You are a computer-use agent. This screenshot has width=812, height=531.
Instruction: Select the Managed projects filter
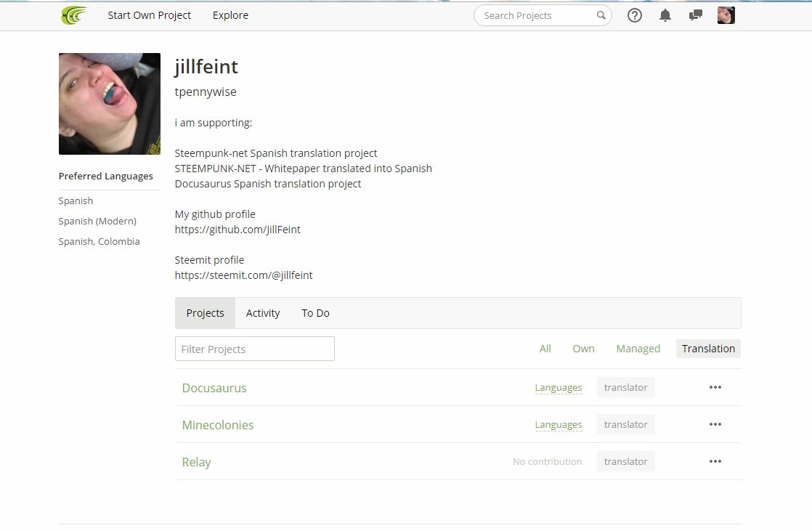(x=638, y=349)
